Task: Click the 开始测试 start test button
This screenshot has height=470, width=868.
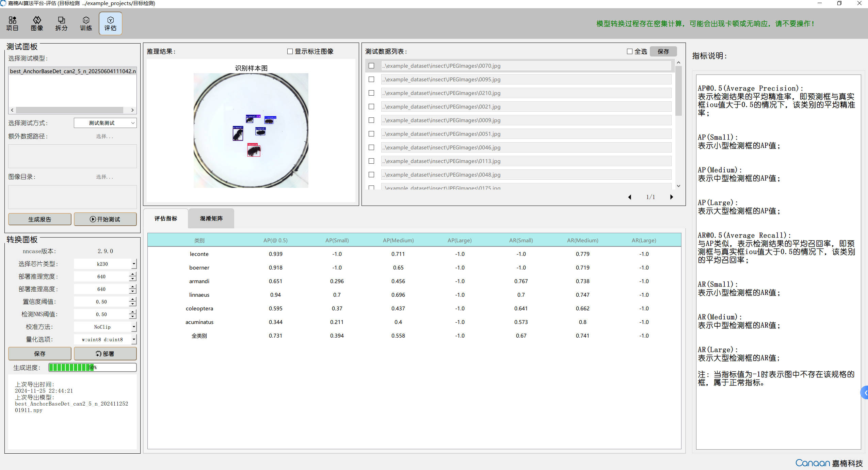Action: [x=105, y=219]
